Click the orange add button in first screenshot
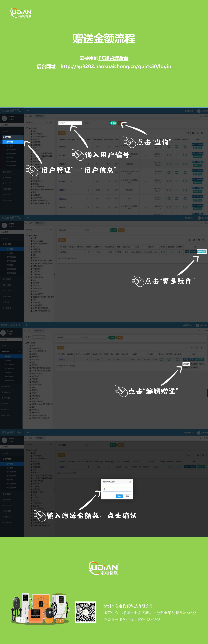 [62, 133]
